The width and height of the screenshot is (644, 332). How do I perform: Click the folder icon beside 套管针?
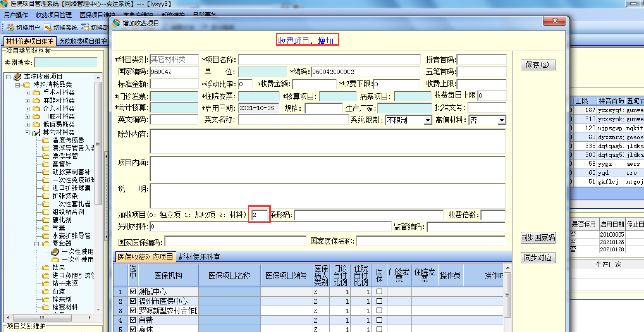click(x=46, y=164)
